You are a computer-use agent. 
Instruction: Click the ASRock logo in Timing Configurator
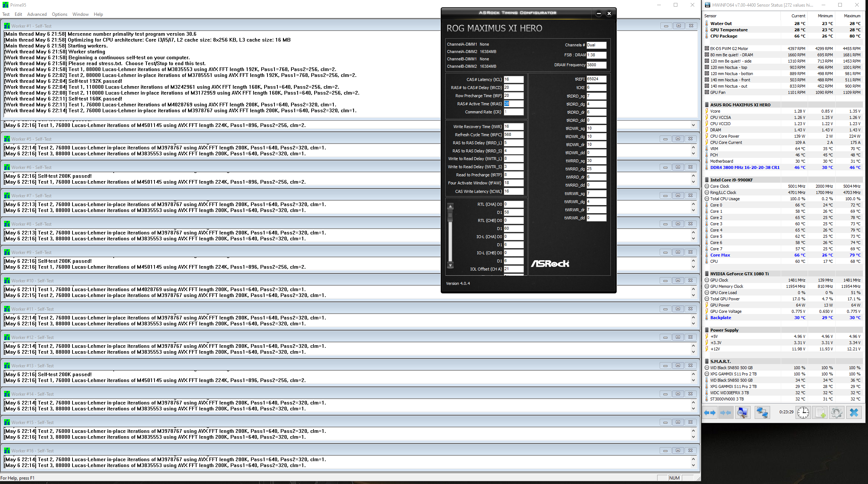(x=550, y=264)
